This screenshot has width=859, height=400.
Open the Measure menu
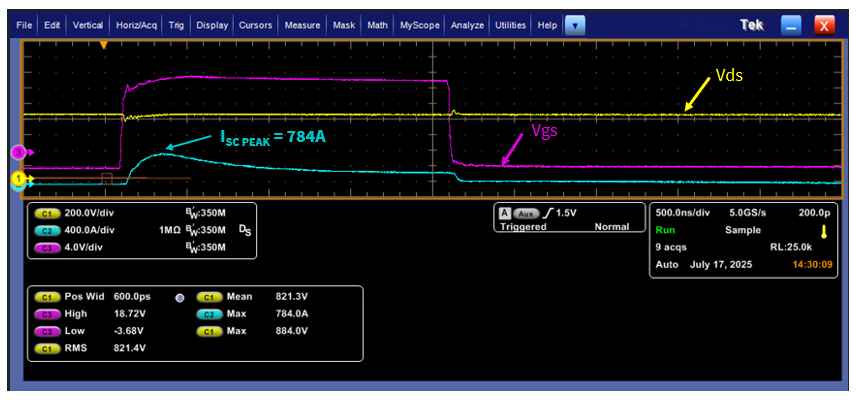coord(302,25)
